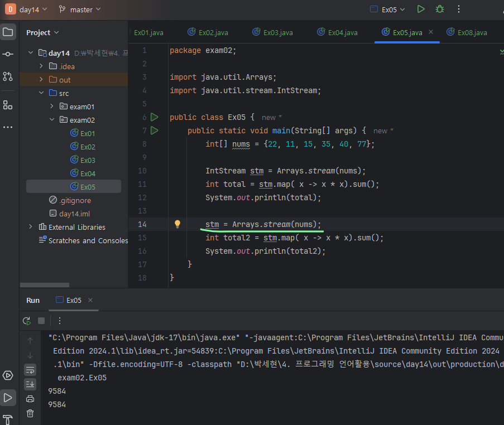Clear console output with the trash icon
The width and height of the screenshot is (504, 425).
pyautogui.click(x=30, y=413)
